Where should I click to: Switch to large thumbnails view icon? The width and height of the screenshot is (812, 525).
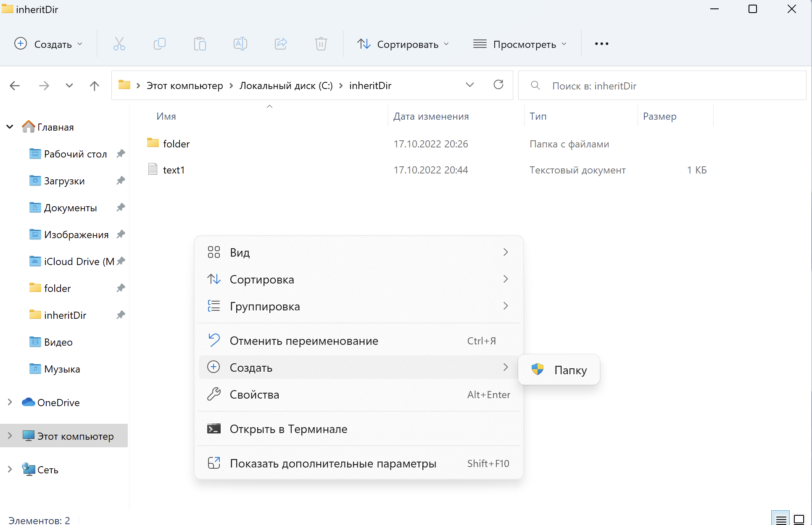[x=799, y=519]
